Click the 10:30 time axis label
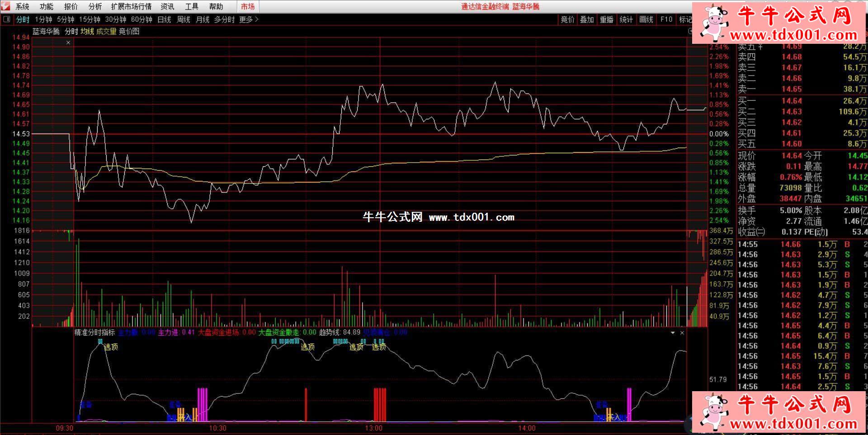This screenshot has width=868, height=435. click(x=217, y=428)
